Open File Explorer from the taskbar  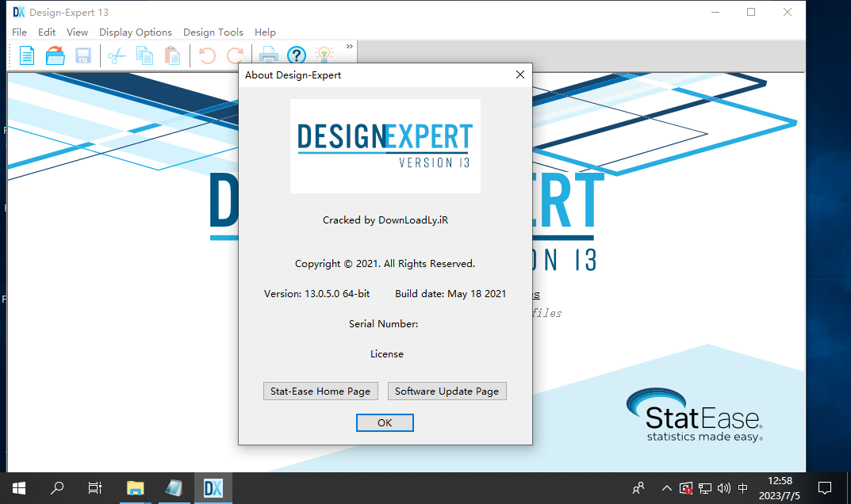(x=135, y=488)
